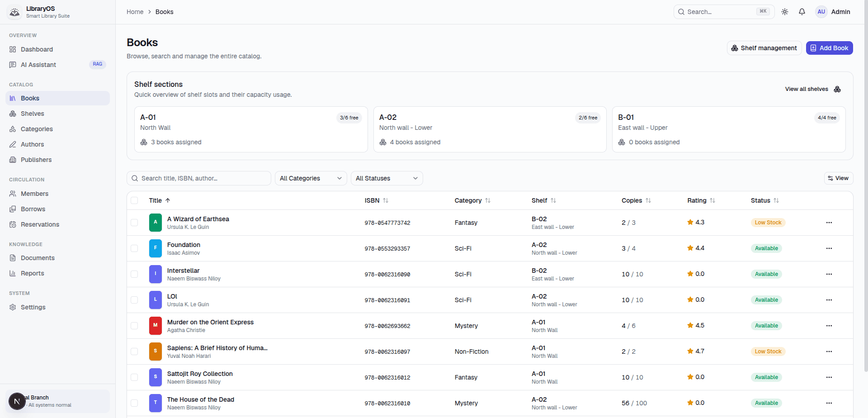Open row actions for A Wizard of Earthsea
868x418 pixels.
coord(829,223)
